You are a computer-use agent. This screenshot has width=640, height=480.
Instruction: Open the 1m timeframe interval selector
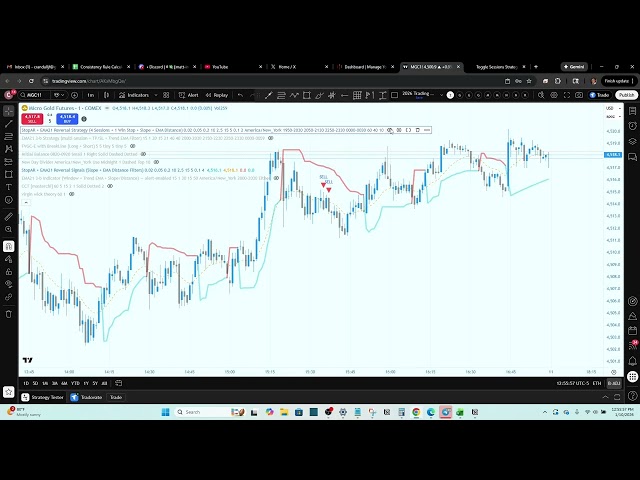pos(91,95)
